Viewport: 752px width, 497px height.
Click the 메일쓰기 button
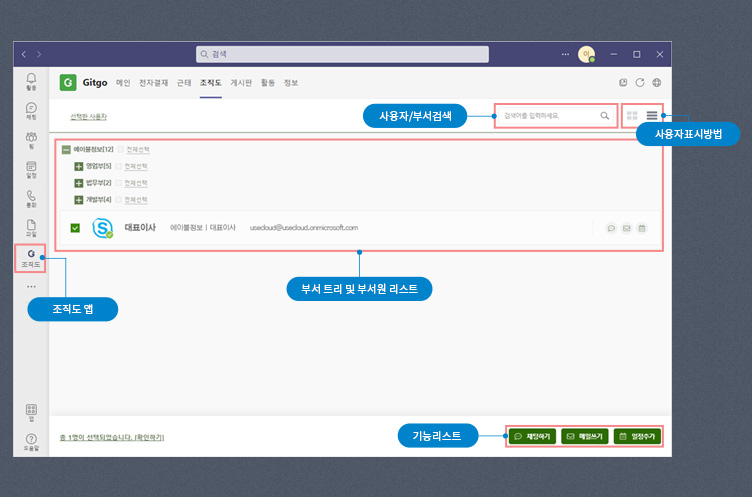tap(583, 437)
